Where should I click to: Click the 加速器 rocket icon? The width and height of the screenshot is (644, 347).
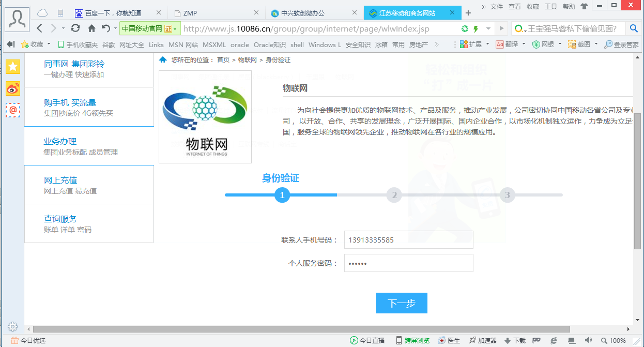point(472,340)
